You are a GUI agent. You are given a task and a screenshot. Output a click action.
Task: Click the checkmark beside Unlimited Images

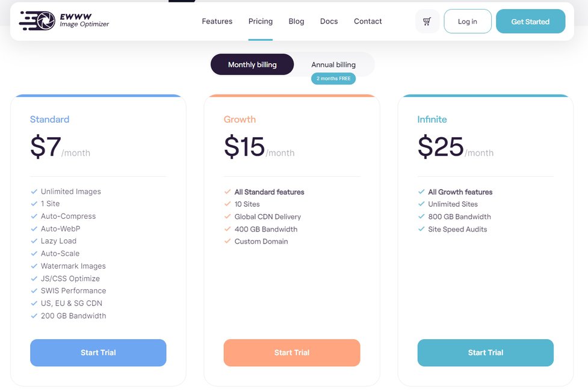tap(34, 192)
